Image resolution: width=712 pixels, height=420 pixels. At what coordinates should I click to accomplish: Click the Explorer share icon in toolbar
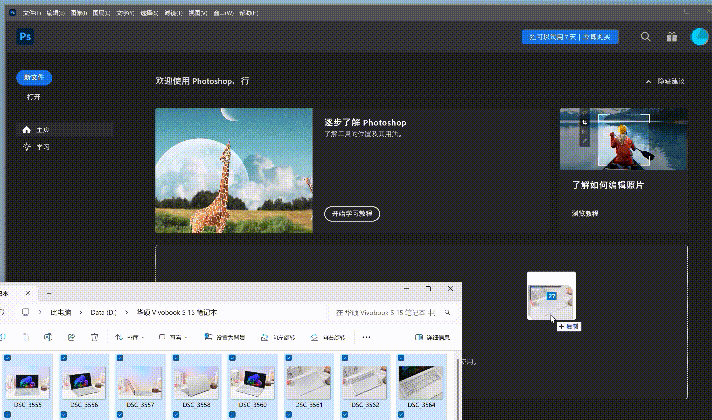[x=71, y=337]
